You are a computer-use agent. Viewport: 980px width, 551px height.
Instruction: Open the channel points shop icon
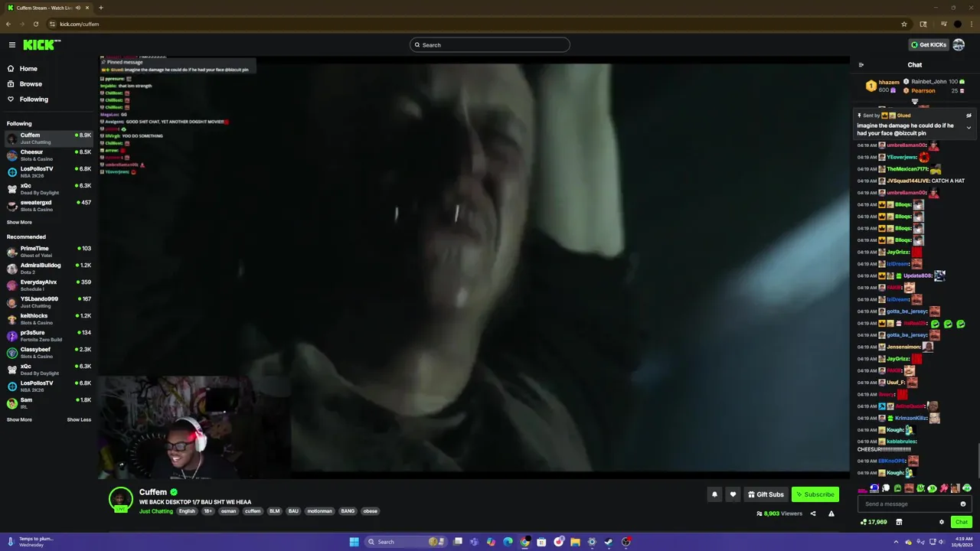click(x=899, y=522)
